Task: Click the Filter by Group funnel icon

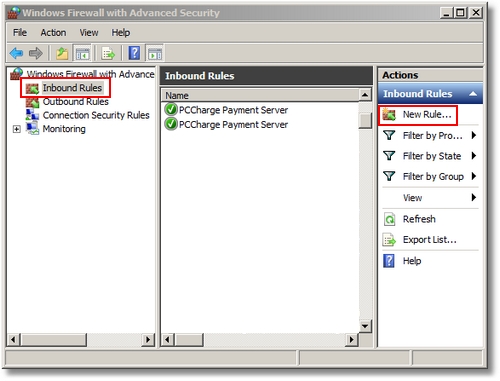Action: pyautogui.click(x=389, y=176)
